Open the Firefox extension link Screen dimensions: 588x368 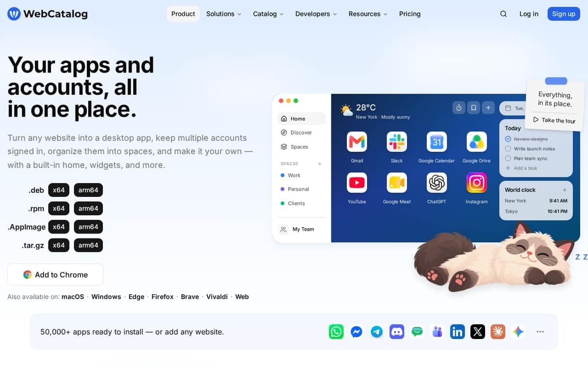click(x=163, y=297)
